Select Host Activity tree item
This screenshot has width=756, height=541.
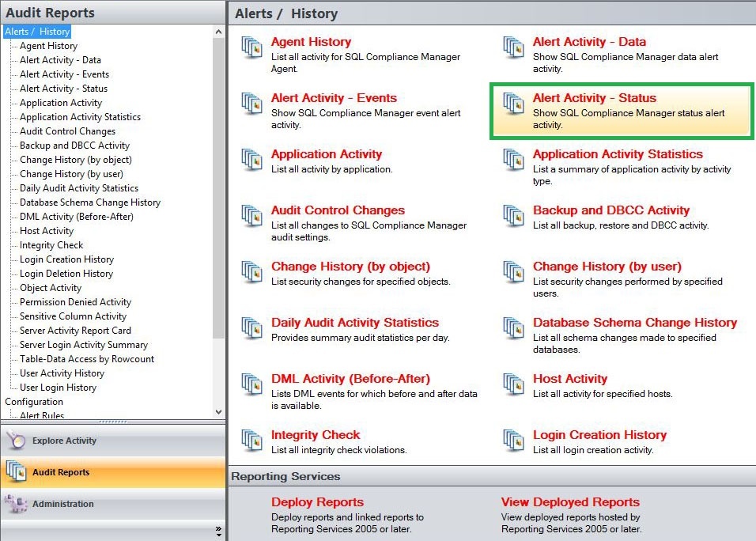(x=47, y=231)
